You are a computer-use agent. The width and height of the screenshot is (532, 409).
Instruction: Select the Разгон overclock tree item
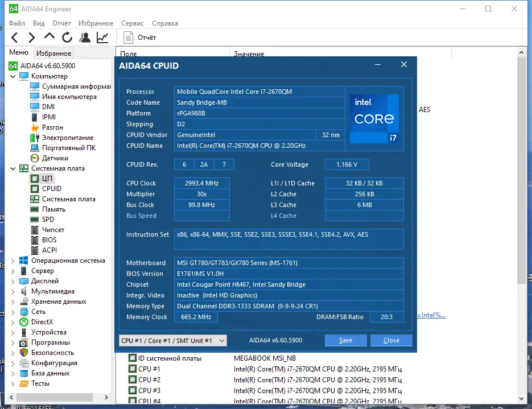click(x=52, y=127)
